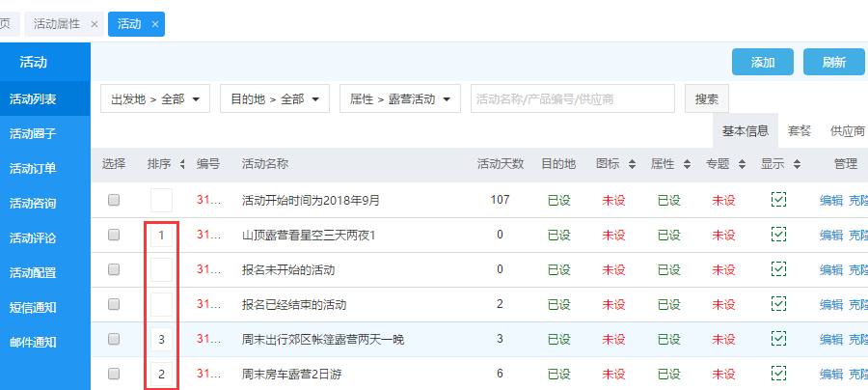
Task: Select checkbox for 活动开始时间为2018年9月
Action: [114, 200]
